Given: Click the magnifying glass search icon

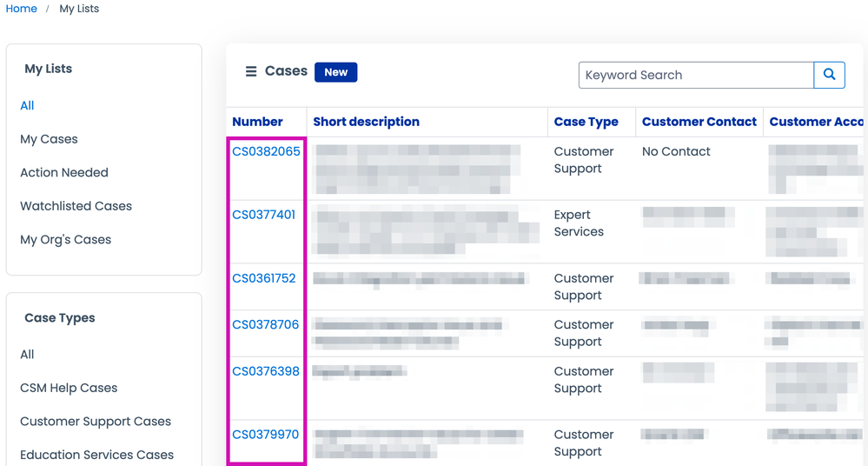Looking at the screenshot, I should click(829, 75).
